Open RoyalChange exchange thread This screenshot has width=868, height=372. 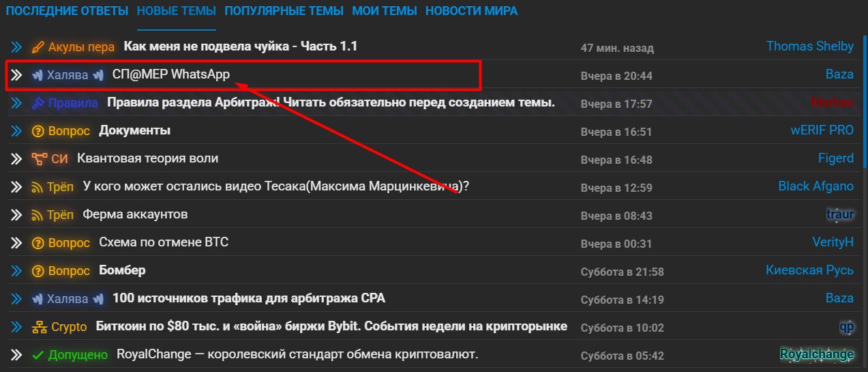298,354
